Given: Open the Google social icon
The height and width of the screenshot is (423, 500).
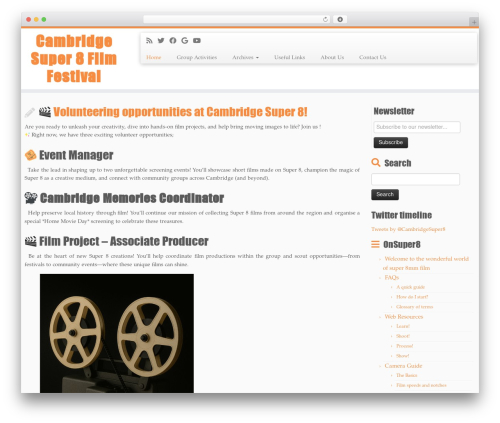Looking at the screenshot, I should click(185, 40).
